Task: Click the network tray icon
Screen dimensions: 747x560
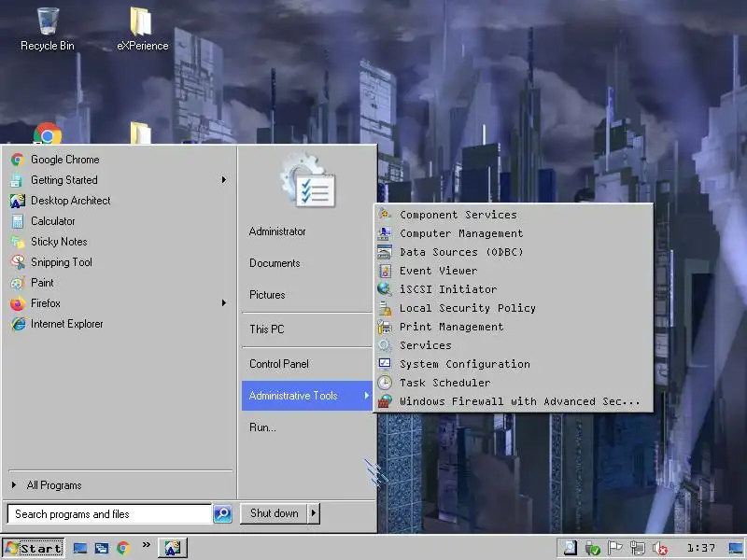Action: (638, 548)
